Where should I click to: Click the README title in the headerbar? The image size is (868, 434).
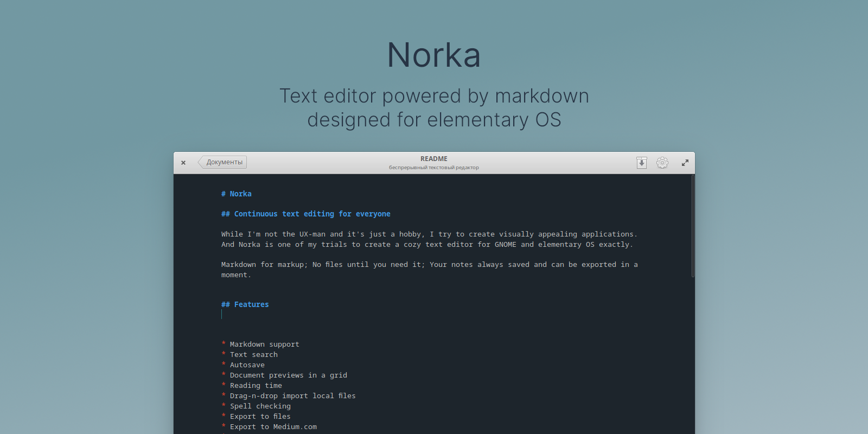(x=434, y=159)
